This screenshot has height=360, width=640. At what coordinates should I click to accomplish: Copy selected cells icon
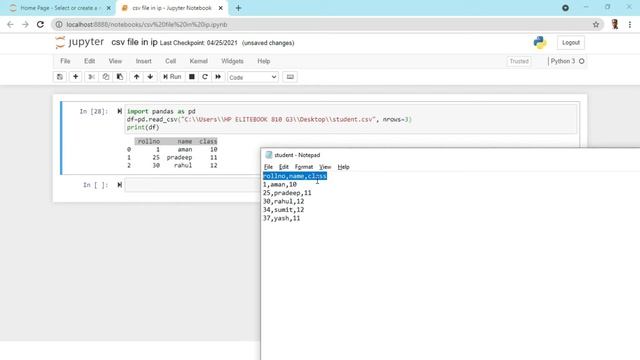106,77
